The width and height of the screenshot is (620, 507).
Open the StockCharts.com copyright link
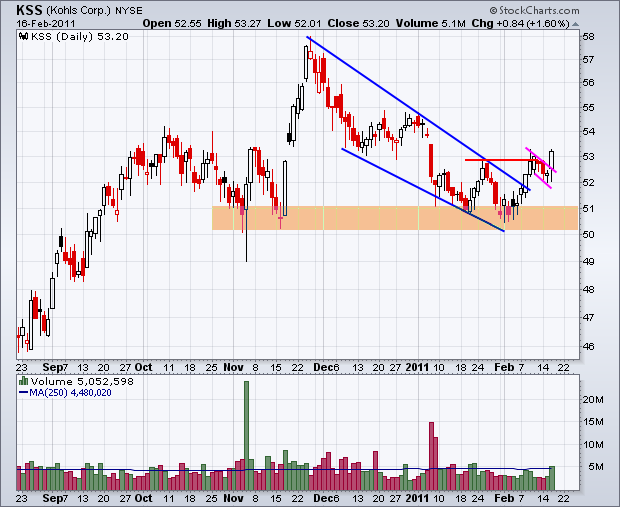tap(535, 10)
